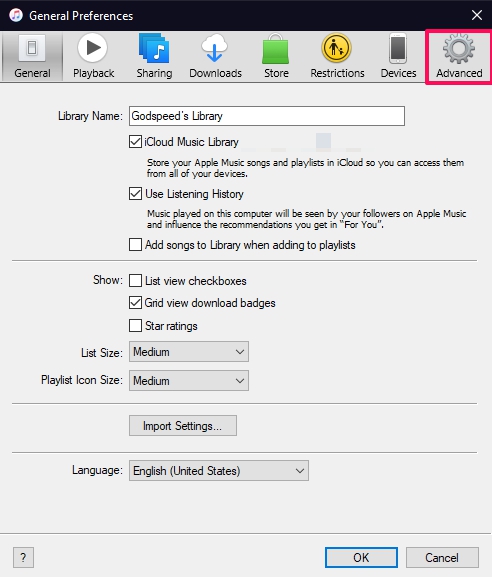Viewport: 492px width, 577px height.
Task: Click the 'Music played on this computer' description
Action: [307, 219]
